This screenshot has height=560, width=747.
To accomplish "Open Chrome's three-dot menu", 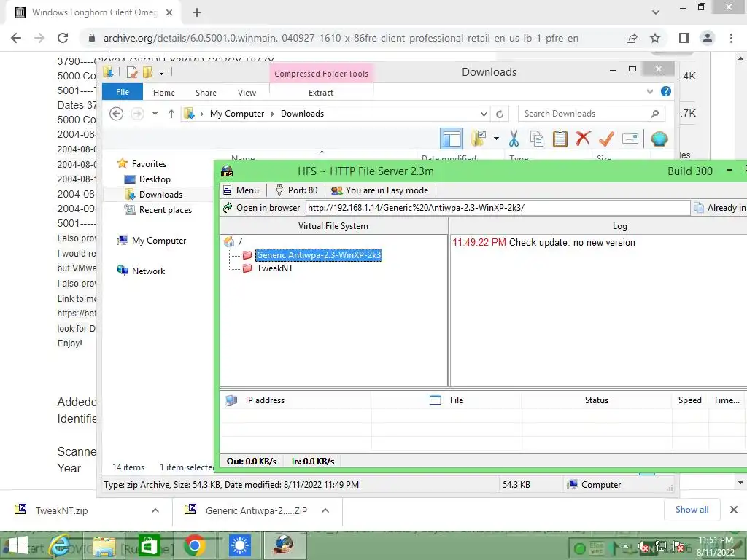I will pyautogui.click(x=731, y=38).
